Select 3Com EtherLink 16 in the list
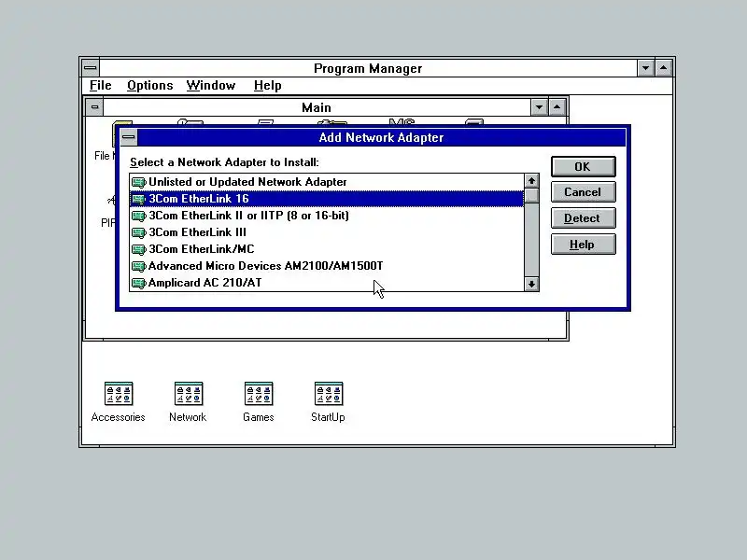The height and width of the screenshot is (560, 747). 326,199
